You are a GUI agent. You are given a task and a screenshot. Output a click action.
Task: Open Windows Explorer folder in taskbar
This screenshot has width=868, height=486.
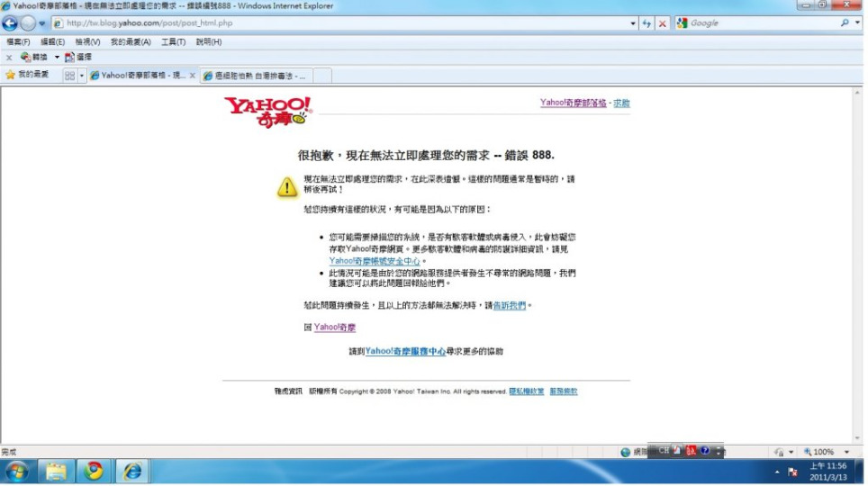tap(56, 471)
